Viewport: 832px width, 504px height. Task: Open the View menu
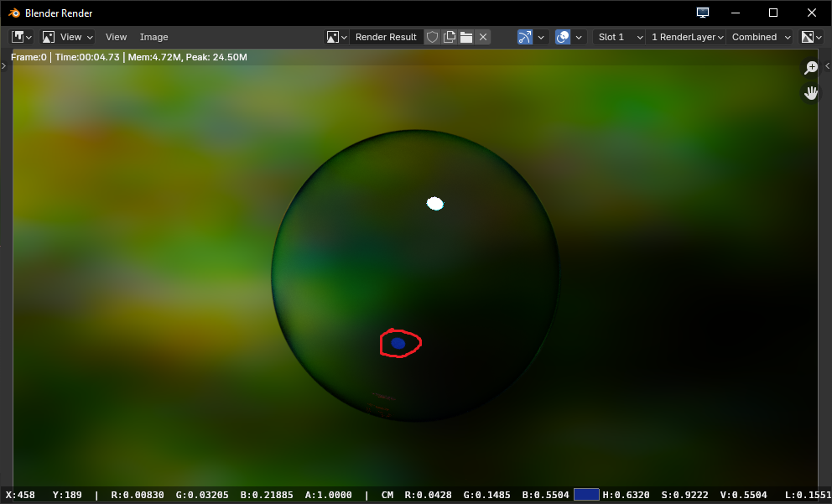(116, 37)
